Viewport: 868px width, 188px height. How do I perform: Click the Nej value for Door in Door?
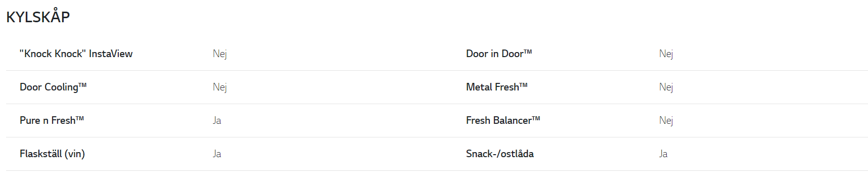pos(666,54)
